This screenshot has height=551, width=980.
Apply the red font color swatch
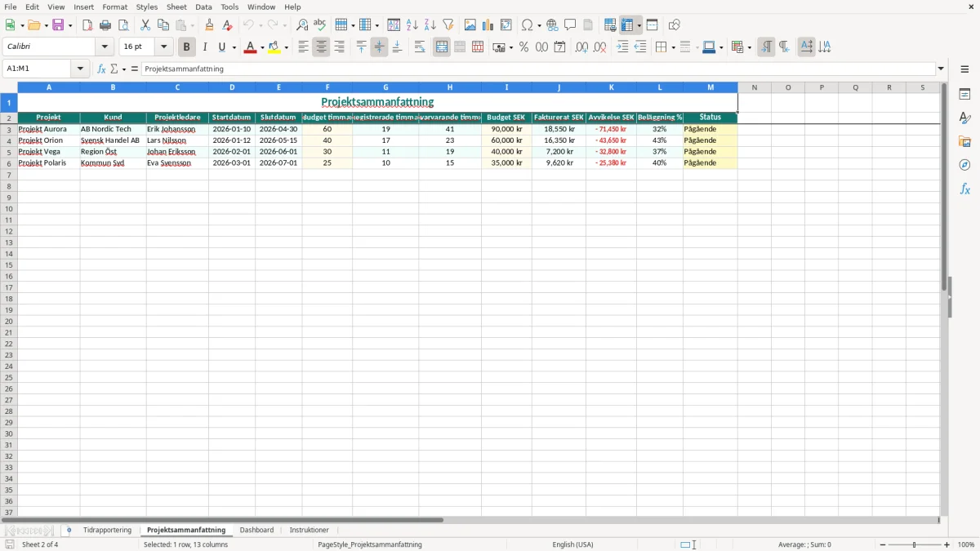(249, 47)
